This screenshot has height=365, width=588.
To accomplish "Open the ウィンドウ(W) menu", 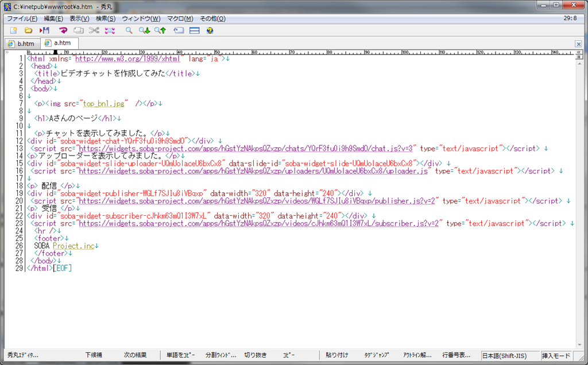I will pos(141,18).
